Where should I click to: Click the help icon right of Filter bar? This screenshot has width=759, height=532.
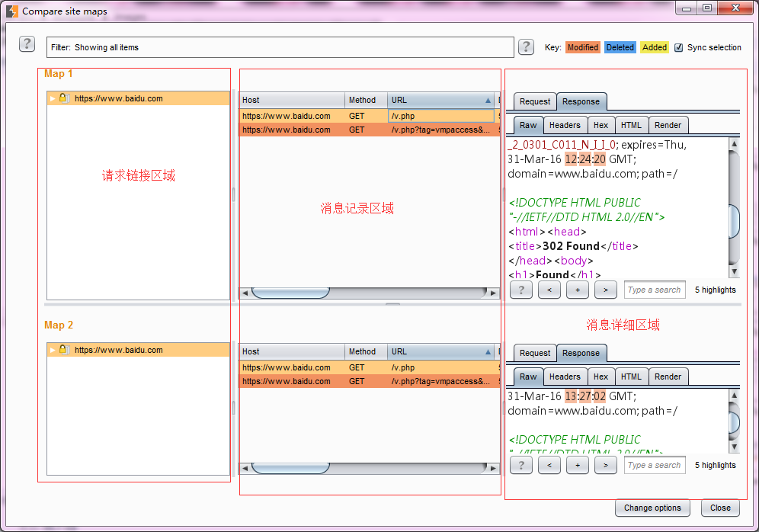(526, 47)
